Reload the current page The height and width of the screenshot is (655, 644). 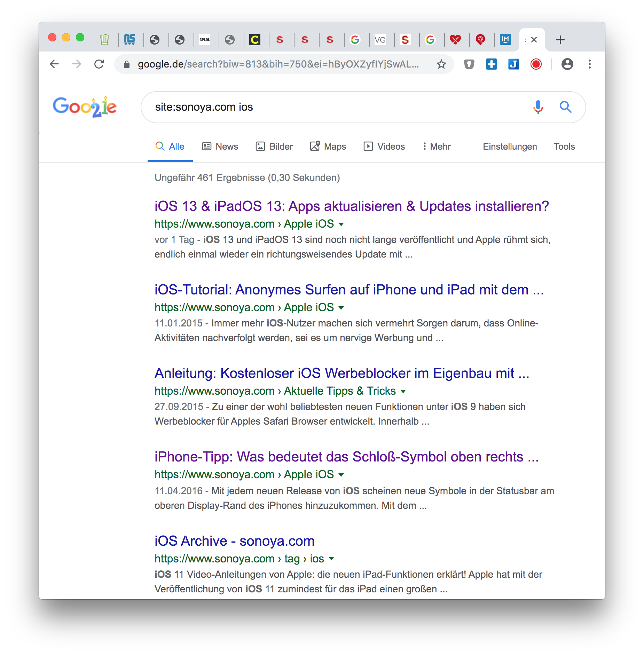[99, 64]
